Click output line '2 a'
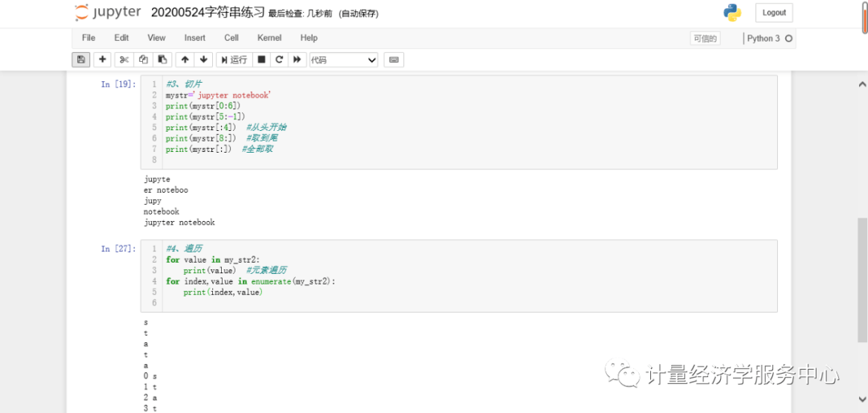This screenshot has height=413, width=868. pos(150,398)
